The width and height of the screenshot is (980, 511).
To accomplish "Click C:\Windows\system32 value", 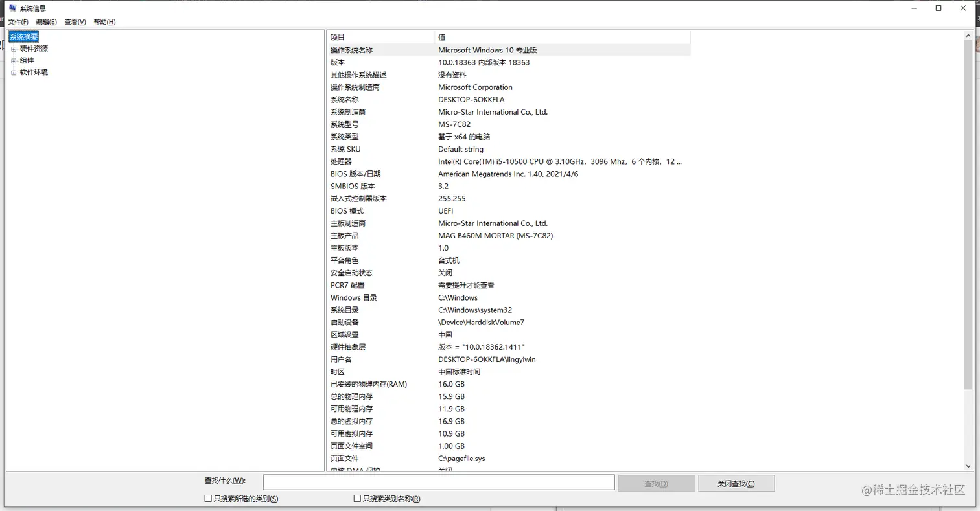I will 475,310.
